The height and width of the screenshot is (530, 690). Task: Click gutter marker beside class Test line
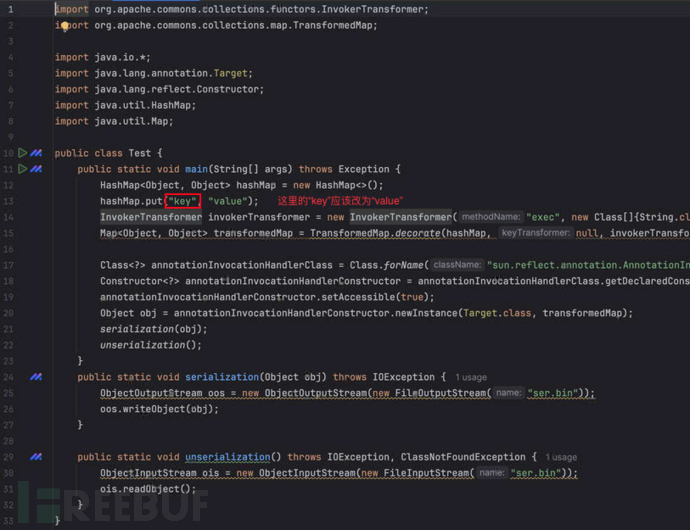[x=36, y=153]
